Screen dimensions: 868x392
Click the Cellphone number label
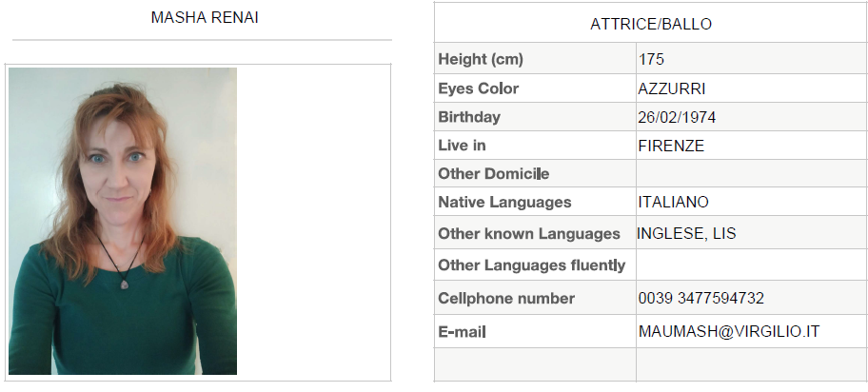point(506,299)
